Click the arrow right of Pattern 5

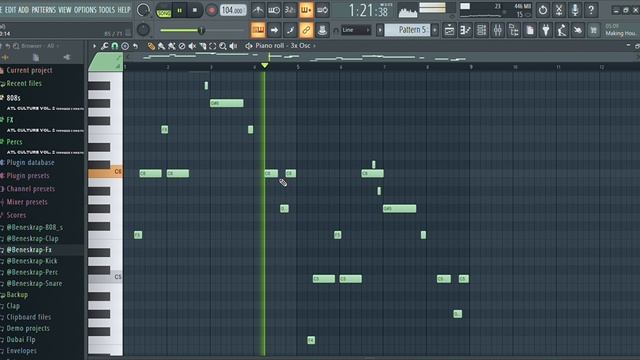[x=435, y=30]
